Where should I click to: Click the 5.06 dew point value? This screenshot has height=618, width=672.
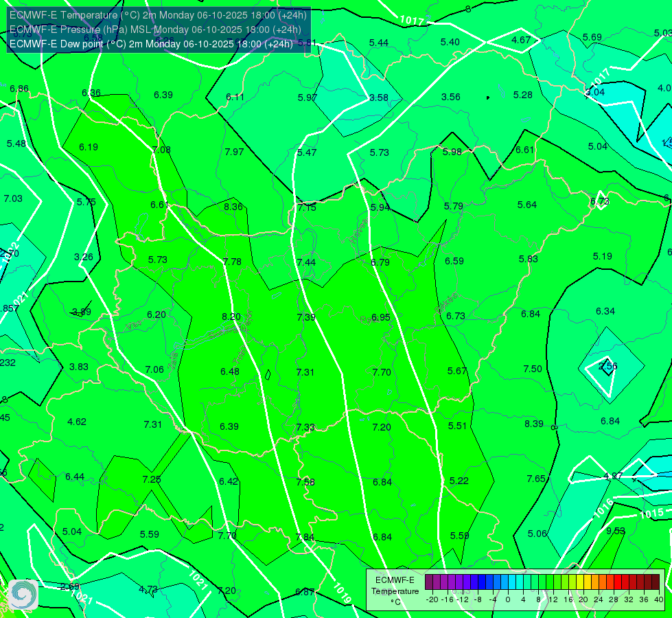click(537, 534)
